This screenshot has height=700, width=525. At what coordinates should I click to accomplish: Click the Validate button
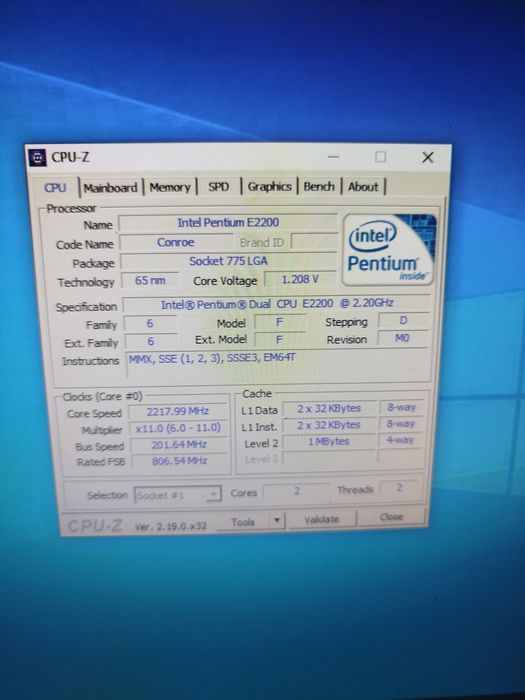(x=321, y=519)
